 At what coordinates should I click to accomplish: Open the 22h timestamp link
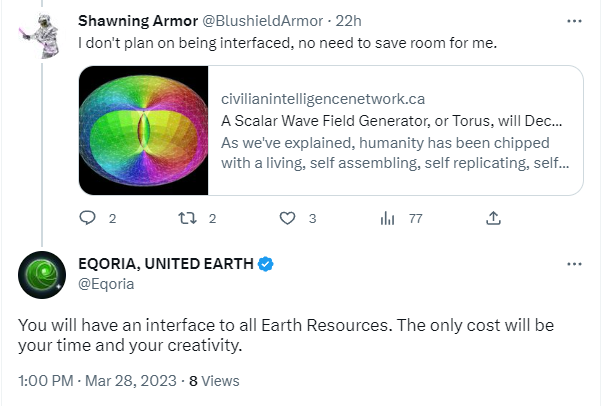tap(348, 21)
